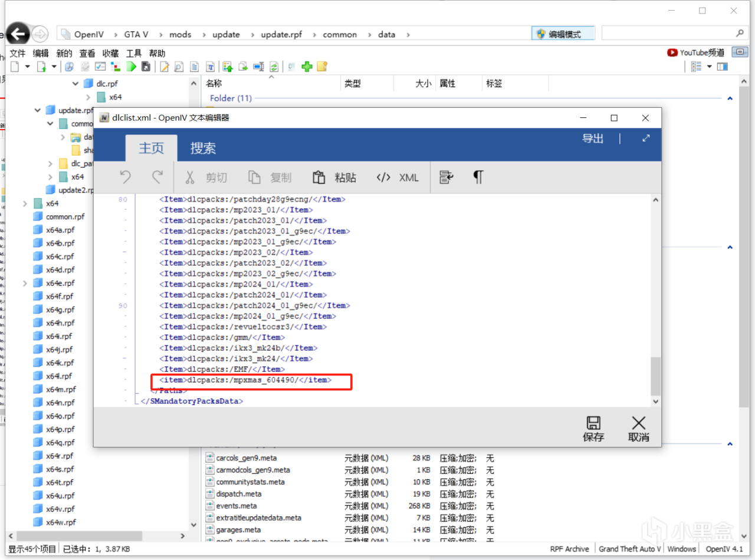Click the green play arrow toolbar icon

coord(131,67)
